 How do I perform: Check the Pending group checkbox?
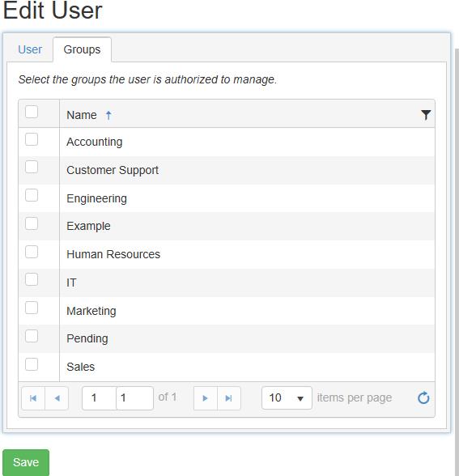pos(32,336)
